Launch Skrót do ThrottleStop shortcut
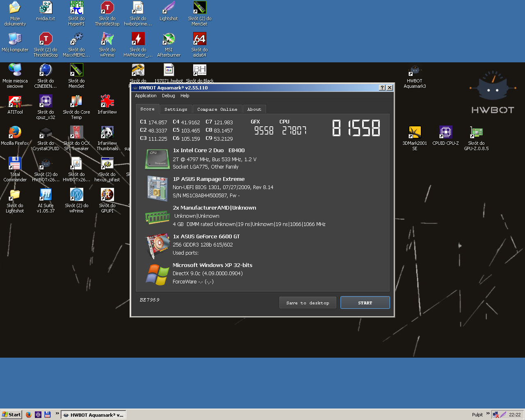The width and height of the screenshot is (525, 420). tap(107, 14)
